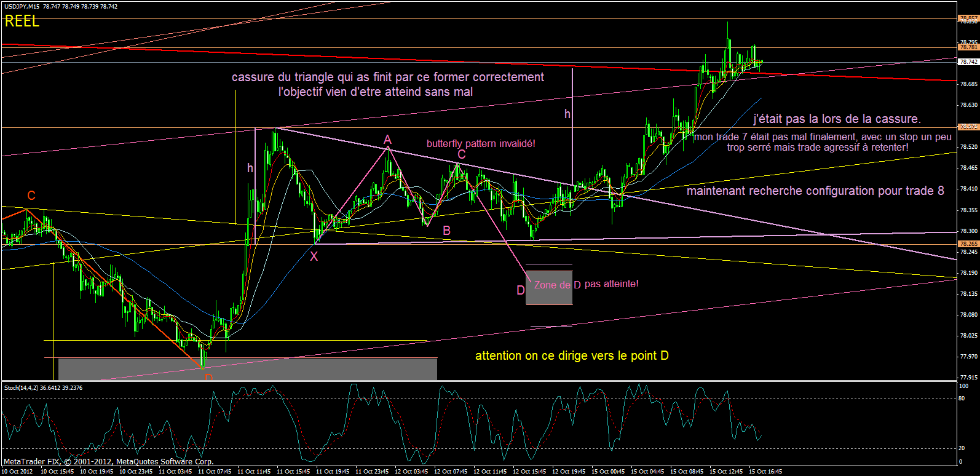This screenshot has width=980, height=476.
Task: Select the 'Zone de D pas atteinte!' text
Action: point(587,284)
